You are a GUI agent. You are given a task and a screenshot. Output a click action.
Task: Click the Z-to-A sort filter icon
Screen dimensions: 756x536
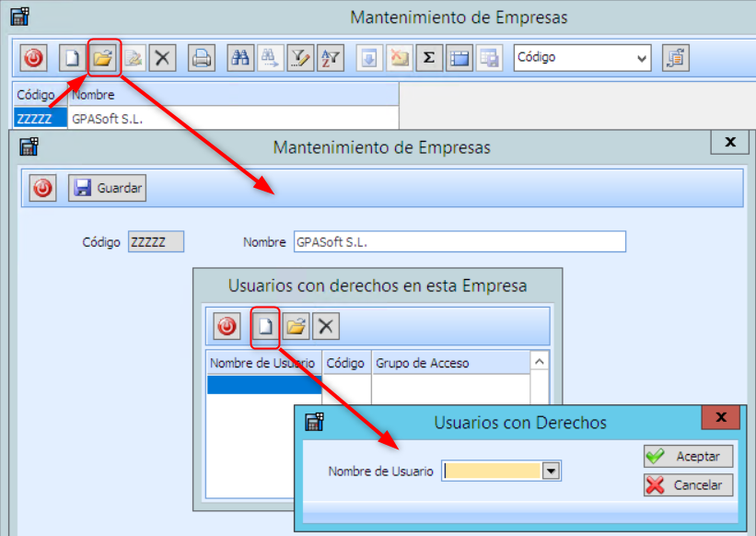(x=330, y=58)
